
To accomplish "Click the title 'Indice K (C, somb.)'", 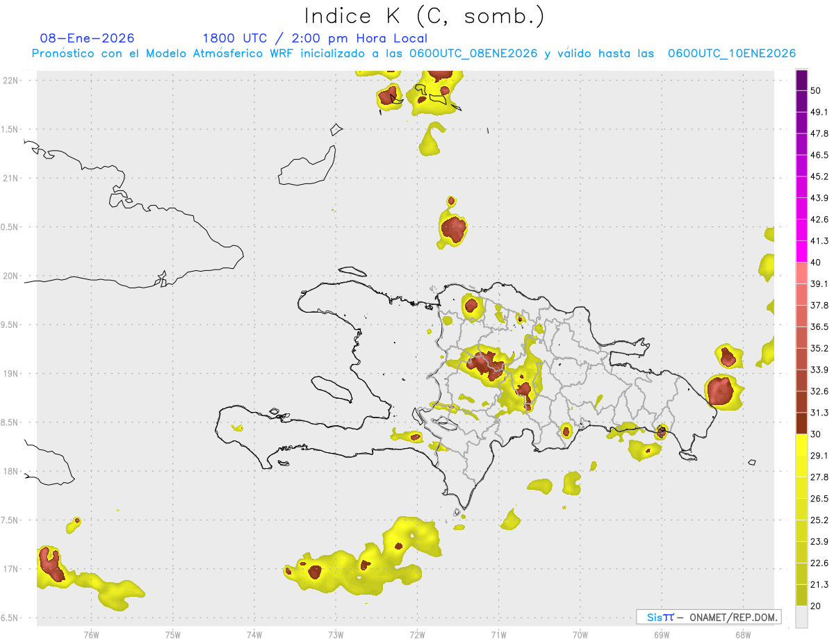I will 425,15.
